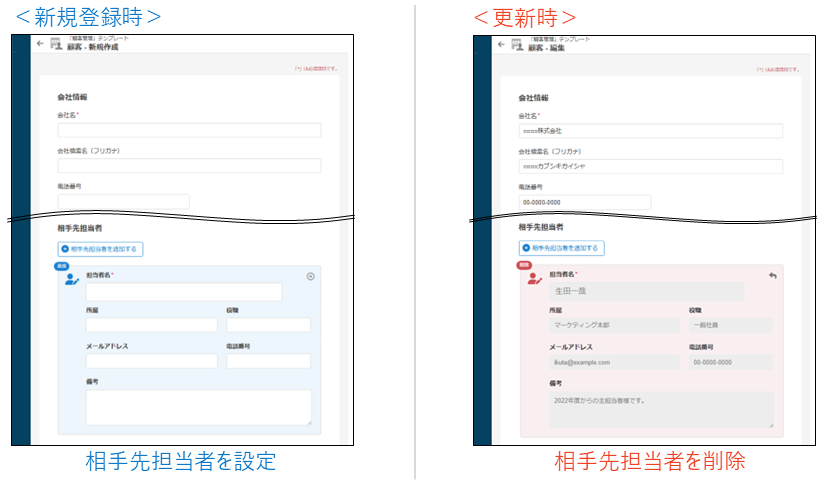Click field containing カブシキガイシャ
The image size is (833, 482).
pos(650,166)
